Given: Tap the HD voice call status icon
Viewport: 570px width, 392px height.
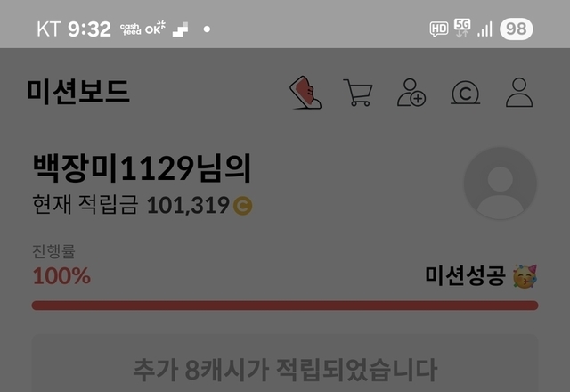Looking at the screenshot, I should pyautogui.click(x=439, y=29).
